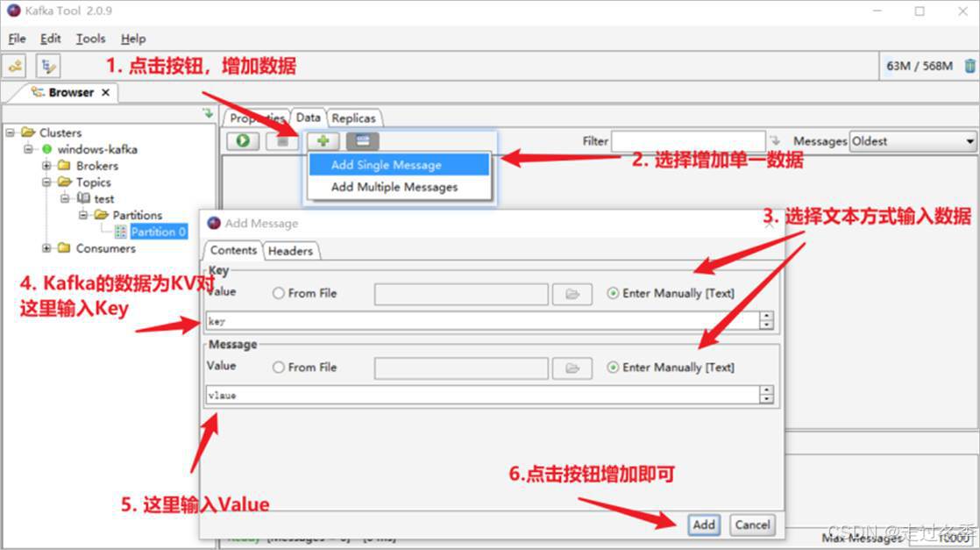Click the Message text input containing vlaue

(x=482, y=395)
